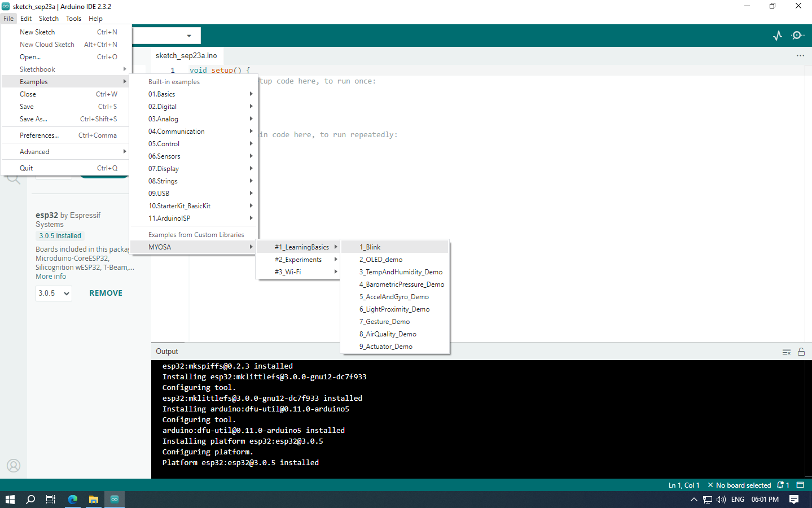Open the user account icon in sidebar

[x=14, y=466]
